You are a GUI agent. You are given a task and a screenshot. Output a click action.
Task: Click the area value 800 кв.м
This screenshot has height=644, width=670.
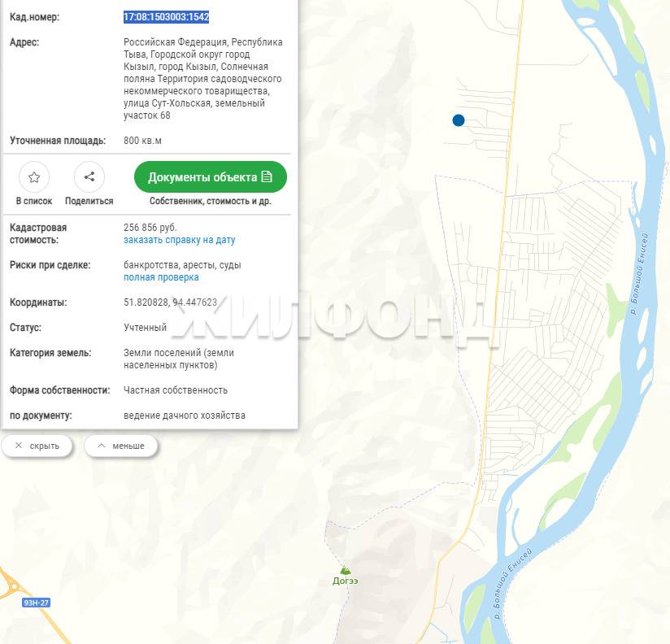tap(143, 141)
